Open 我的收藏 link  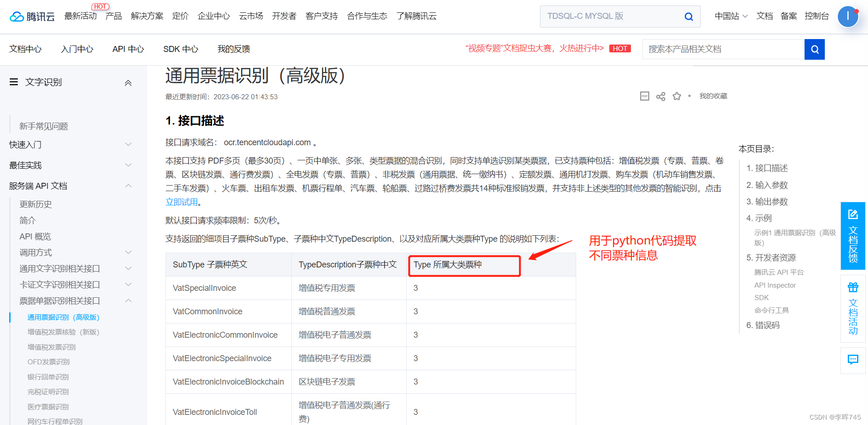(713, 96)
